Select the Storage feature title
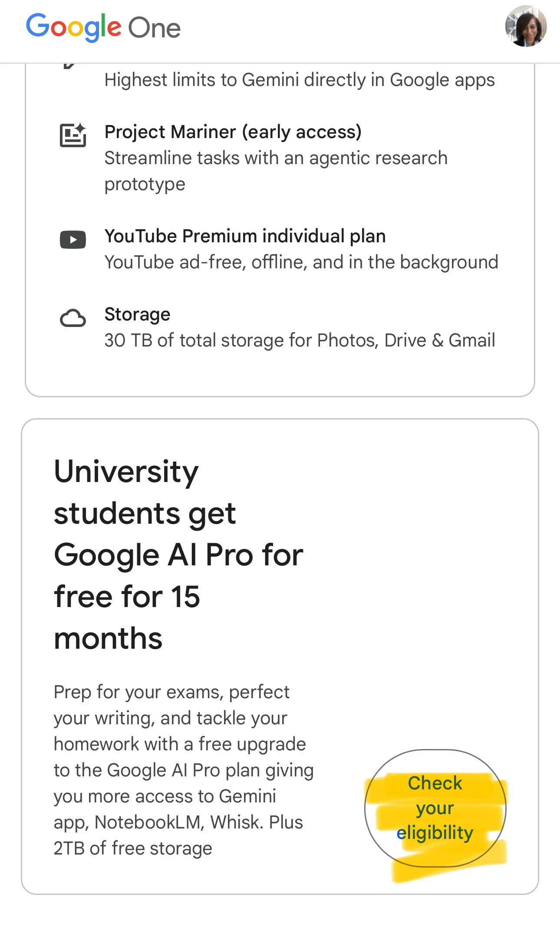The width and height of the screenshot is (560, 934). [137, 314]
